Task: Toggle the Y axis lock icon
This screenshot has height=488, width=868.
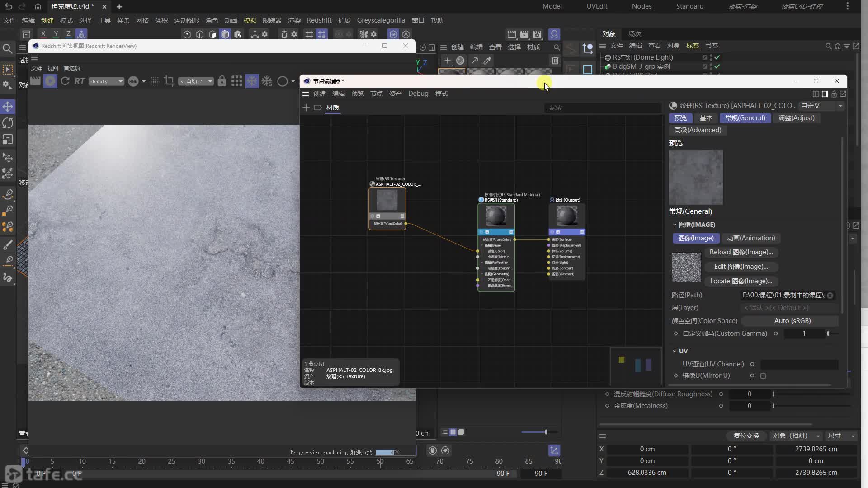Action: point(56,34)
